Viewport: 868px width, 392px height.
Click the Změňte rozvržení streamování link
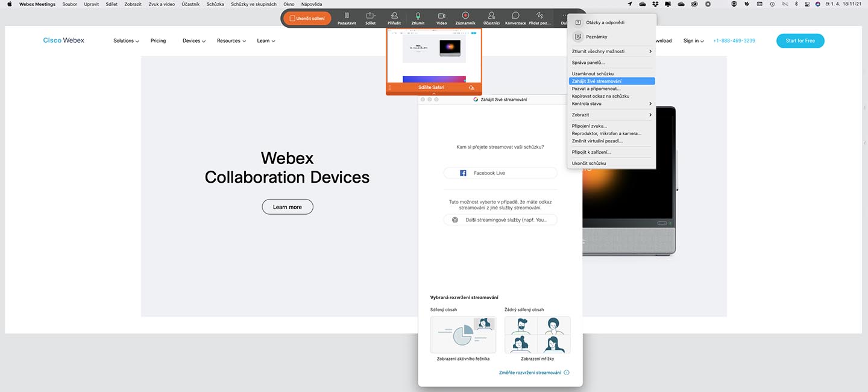(530, 373)
